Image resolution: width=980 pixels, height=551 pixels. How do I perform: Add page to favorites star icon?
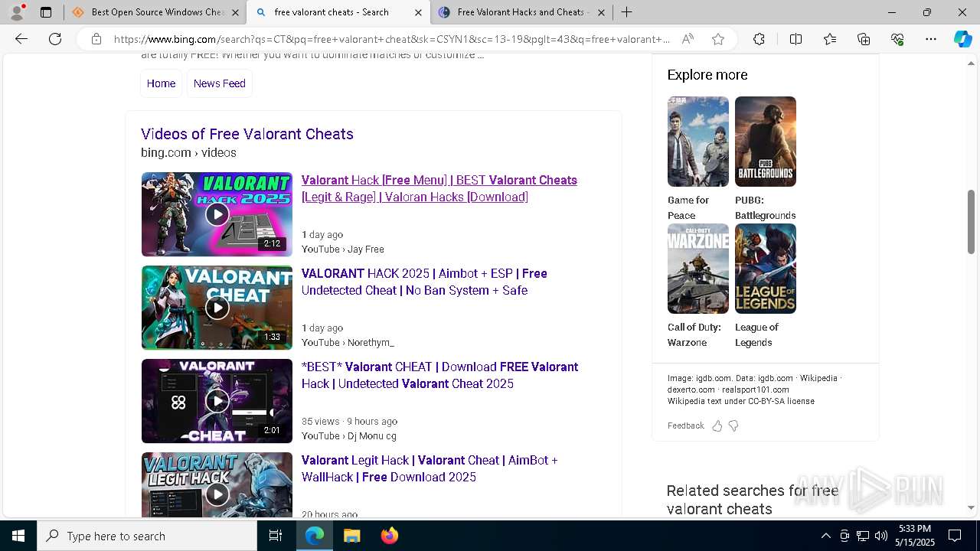tap(718, 39)
